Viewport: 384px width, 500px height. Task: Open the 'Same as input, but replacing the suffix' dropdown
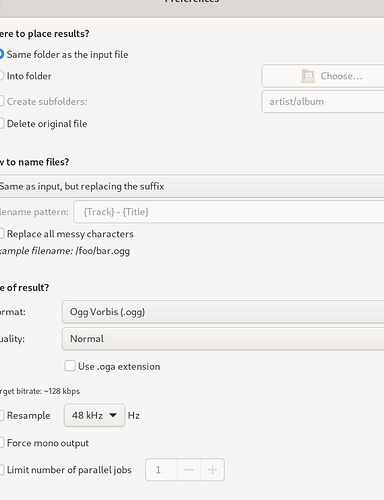(192, 186)
